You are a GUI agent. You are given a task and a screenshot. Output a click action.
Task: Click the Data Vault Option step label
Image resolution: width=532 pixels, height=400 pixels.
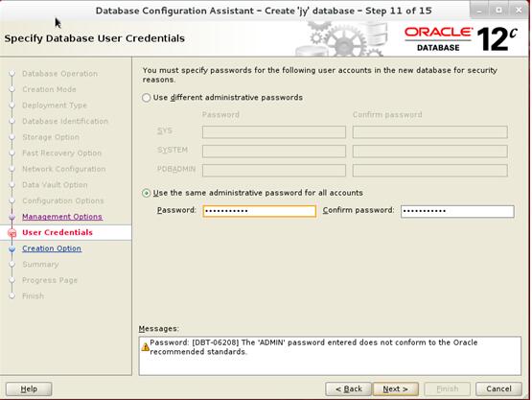[x=55, y=185]
